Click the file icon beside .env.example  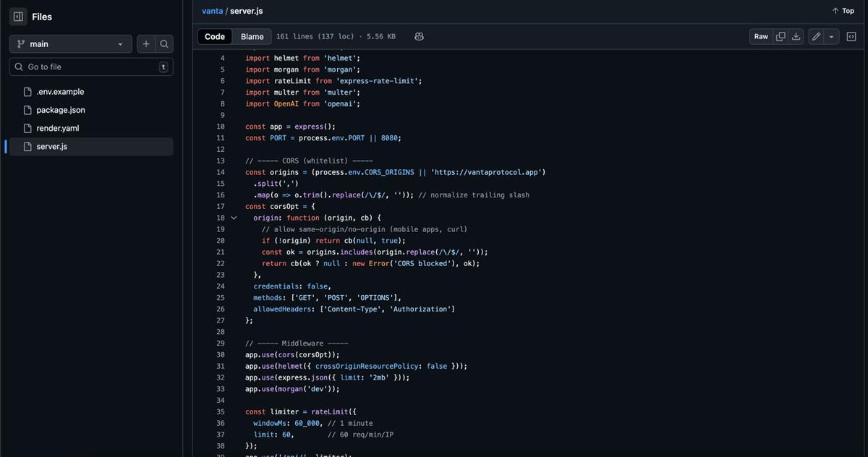(27, 92)
